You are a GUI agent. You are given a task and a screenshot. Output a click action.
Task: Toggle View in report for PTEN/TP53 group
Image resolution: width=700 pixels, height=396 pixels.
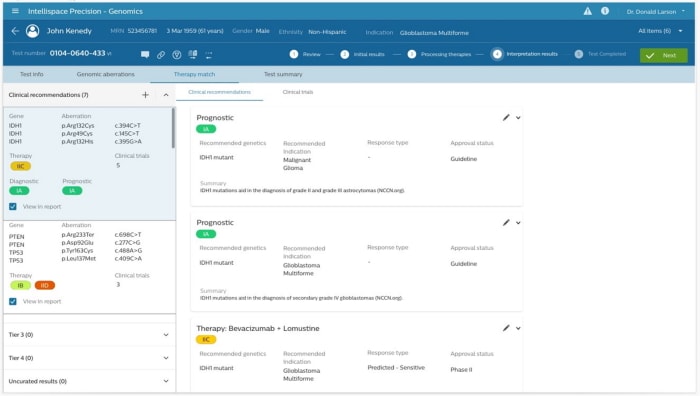[12, 301]
